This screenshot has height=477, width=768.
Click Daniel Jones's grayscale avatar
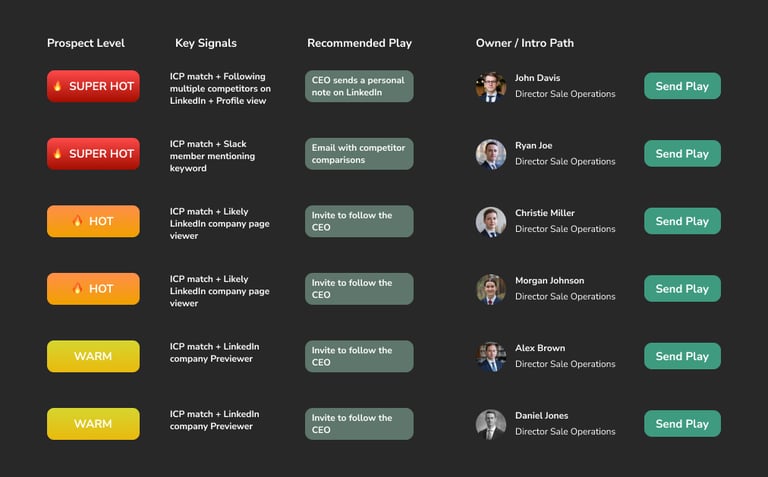491,425
